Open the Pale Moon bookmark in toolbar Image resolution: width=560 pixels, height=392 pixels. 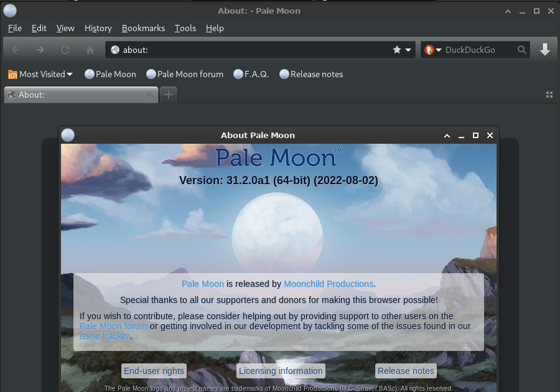[x=110, y=74]
